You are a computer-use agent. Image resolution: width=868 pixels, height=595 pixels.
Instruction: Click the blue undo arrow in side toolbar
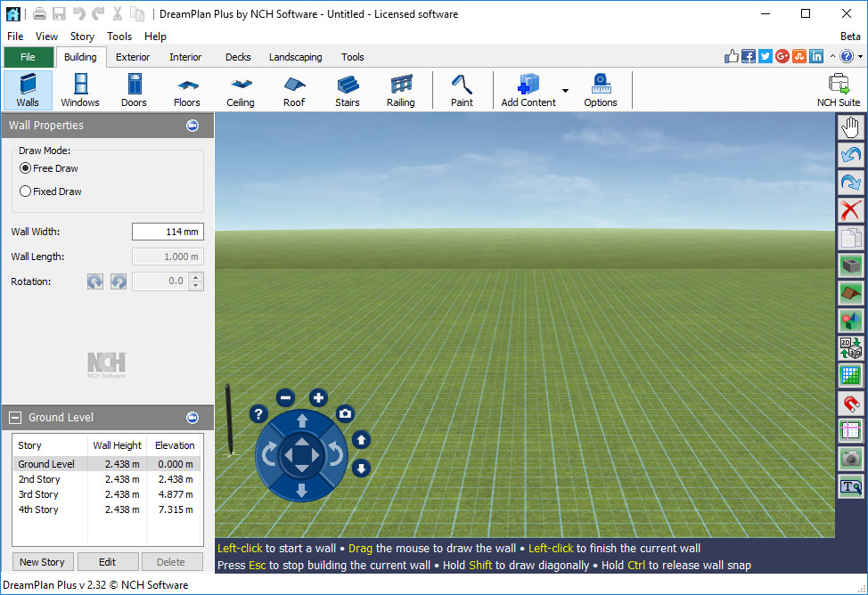point(851,155)
